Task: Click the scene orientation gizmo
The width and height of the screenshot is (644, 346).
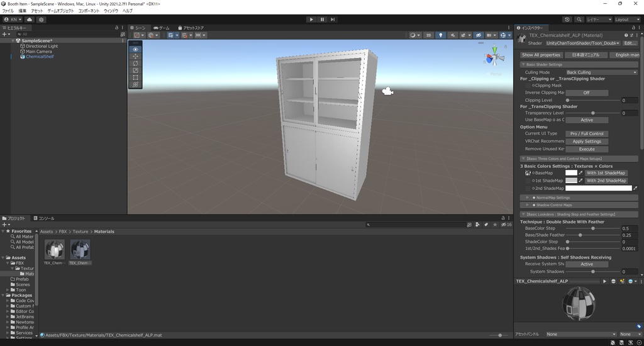Action: tap(494, 57)
